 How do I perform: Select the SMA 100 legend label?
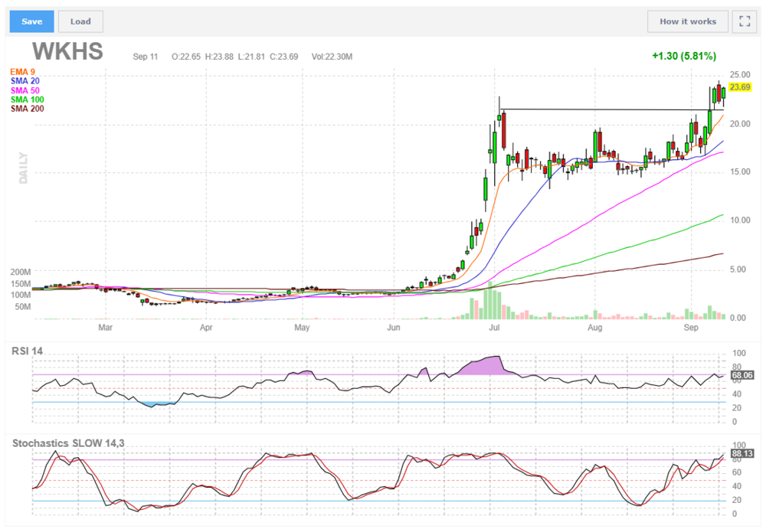click(29, 100)
